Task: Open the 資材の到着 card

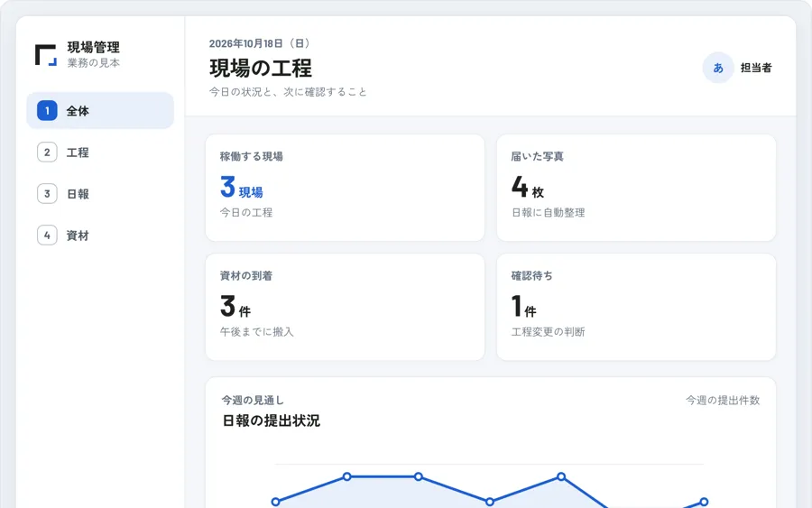Action: pos(345,307)
